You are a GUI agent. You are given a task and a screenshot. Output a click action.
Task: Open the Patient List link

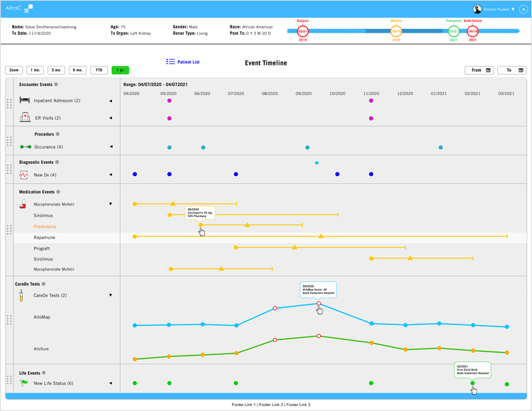coord(188,62)
